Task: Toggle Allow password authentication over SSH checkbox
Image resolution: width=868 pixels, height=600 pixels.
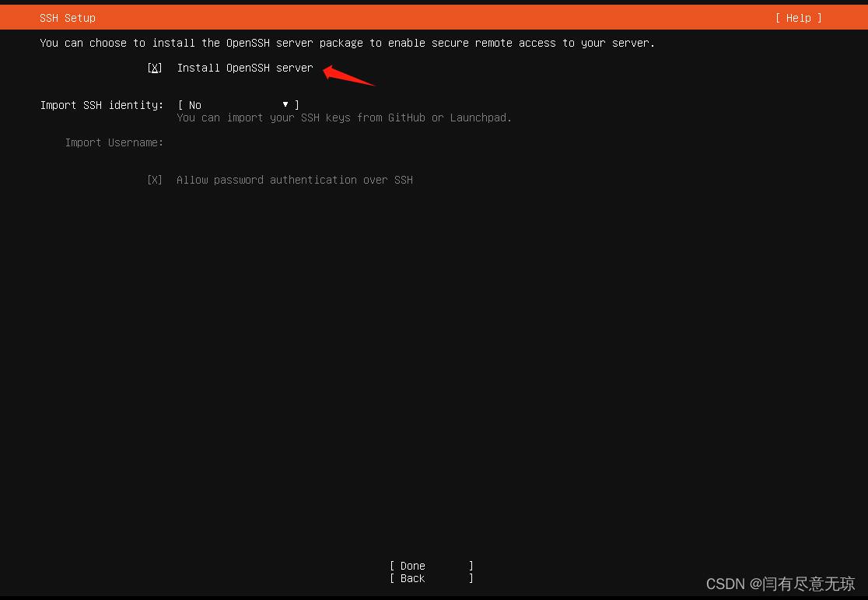Action: coord(155,180)
